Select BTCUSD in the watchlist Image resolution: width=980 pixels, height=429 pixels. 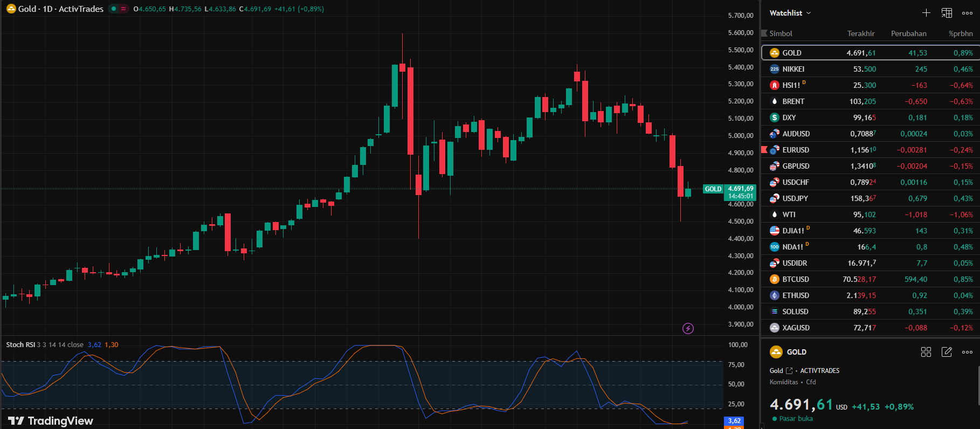(x=796, y=279)
